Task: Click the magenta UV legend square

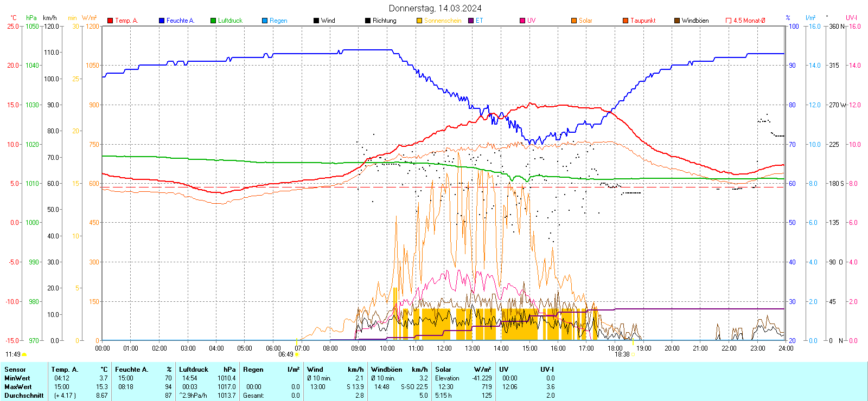Action: tap(522, 21)
